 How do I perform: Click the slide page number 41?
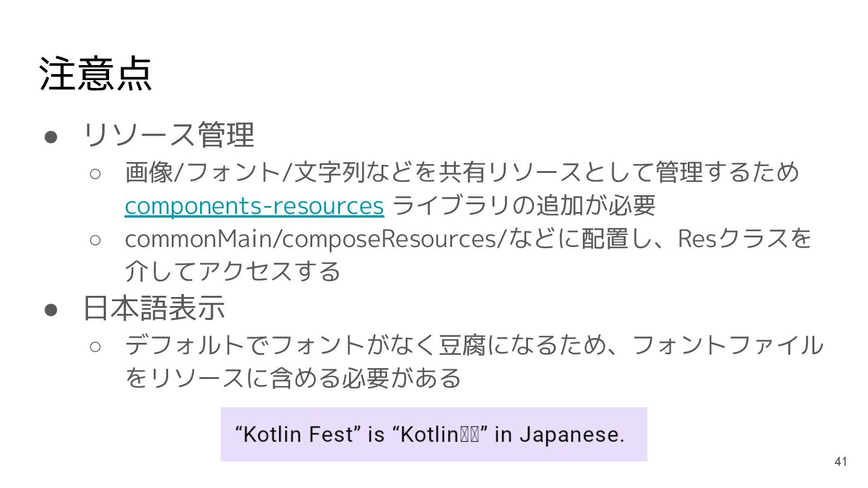pyautogui.click(x=840, y=462)
